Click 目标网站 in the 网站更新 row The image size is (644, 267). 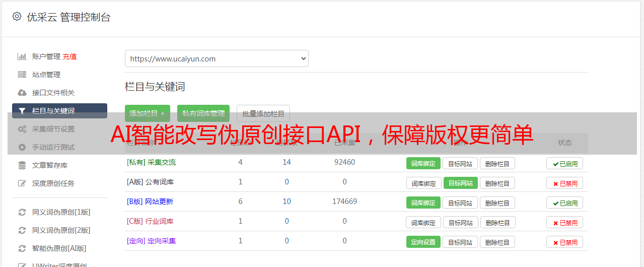point(460,203)
